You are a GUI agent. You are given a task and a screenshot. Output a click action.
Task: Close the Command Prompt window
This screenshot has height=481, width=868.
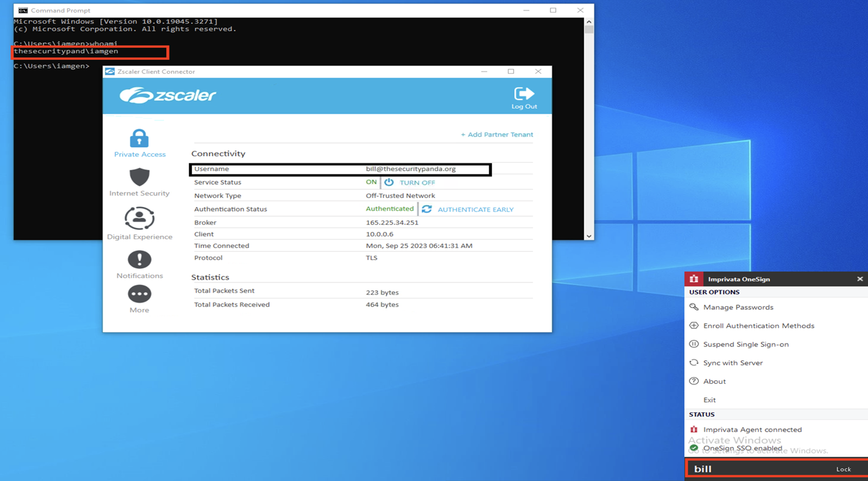point(580,10)
